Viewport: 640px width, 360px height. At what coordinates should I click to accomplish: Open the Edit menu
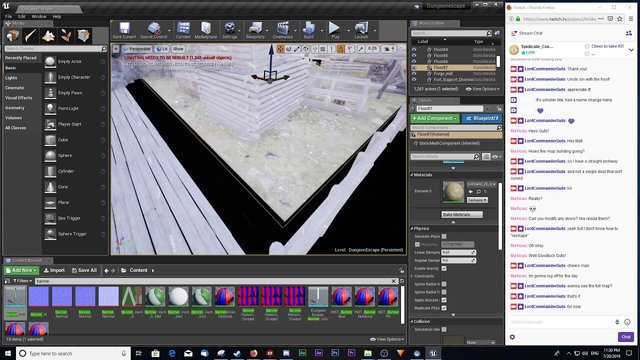click(22, 16)
